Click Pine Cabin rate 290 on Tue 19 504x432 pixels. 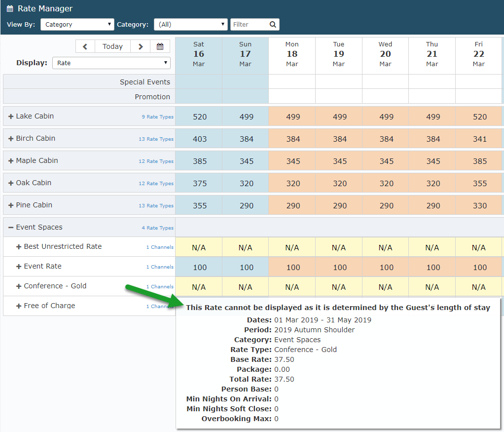point(338,205)
